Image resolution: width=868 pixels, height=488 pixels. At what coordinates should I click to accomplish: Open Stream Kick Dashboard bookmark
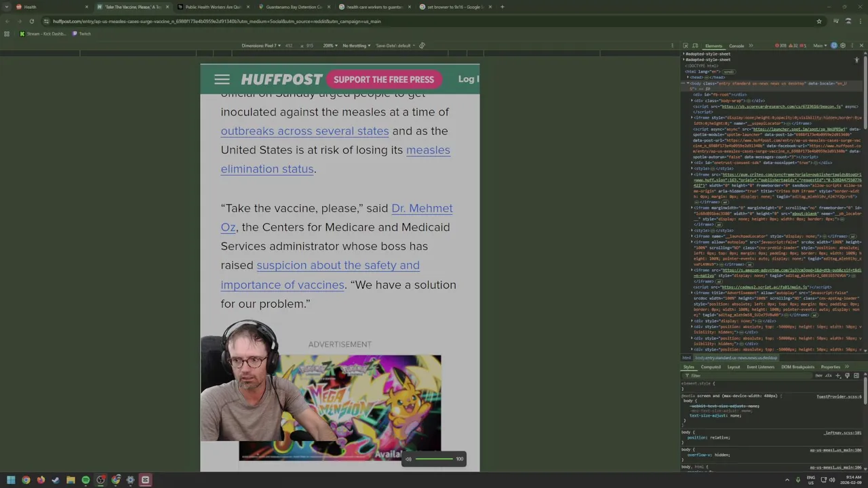pyautogui.click(x=43, y=34)
